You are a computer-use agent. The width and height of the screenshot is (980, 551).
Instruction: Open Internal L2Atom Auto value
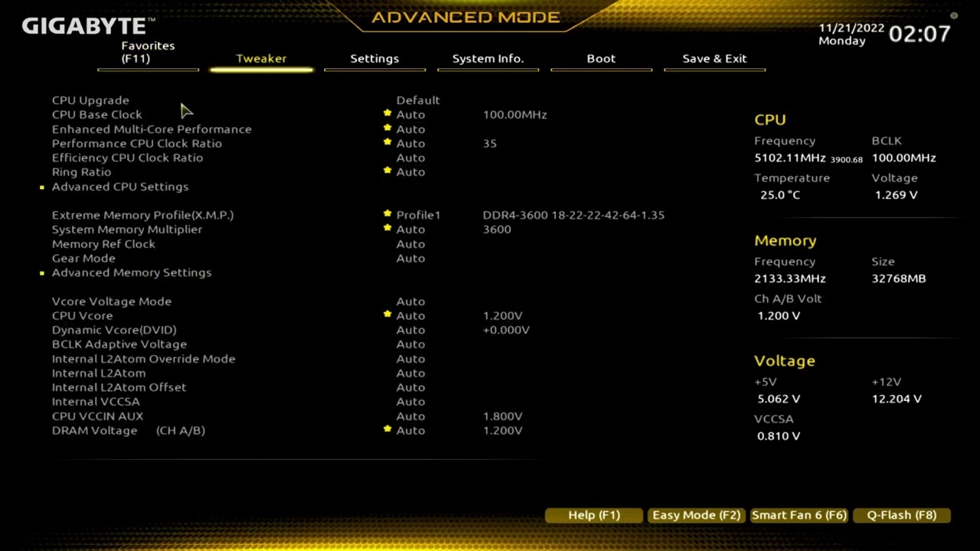tap(410, 373)
